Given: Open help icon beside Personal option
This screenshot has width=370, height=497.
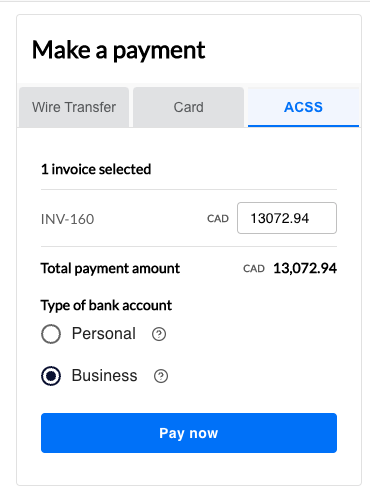Looking at the screenshot, I should click(159, 334).
